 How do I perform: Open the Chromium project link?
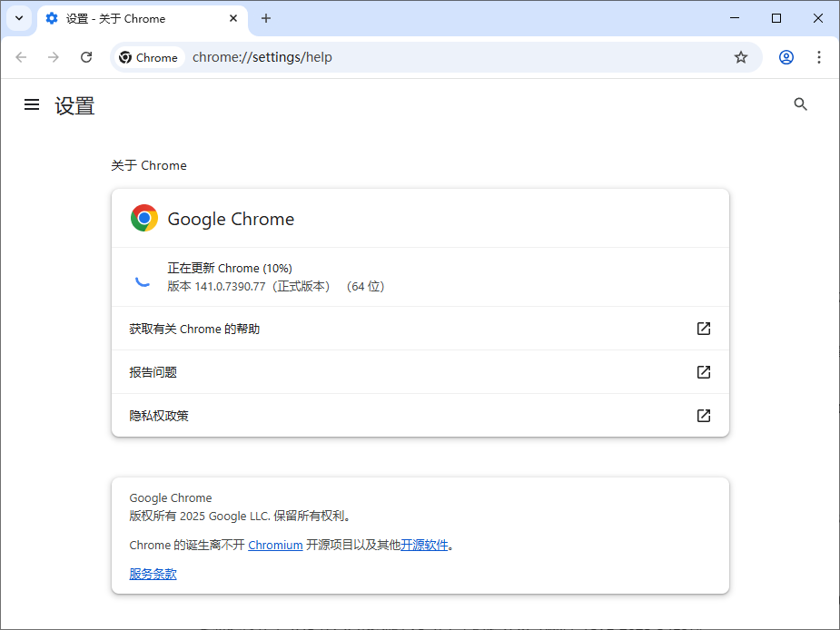pos(275,545)
